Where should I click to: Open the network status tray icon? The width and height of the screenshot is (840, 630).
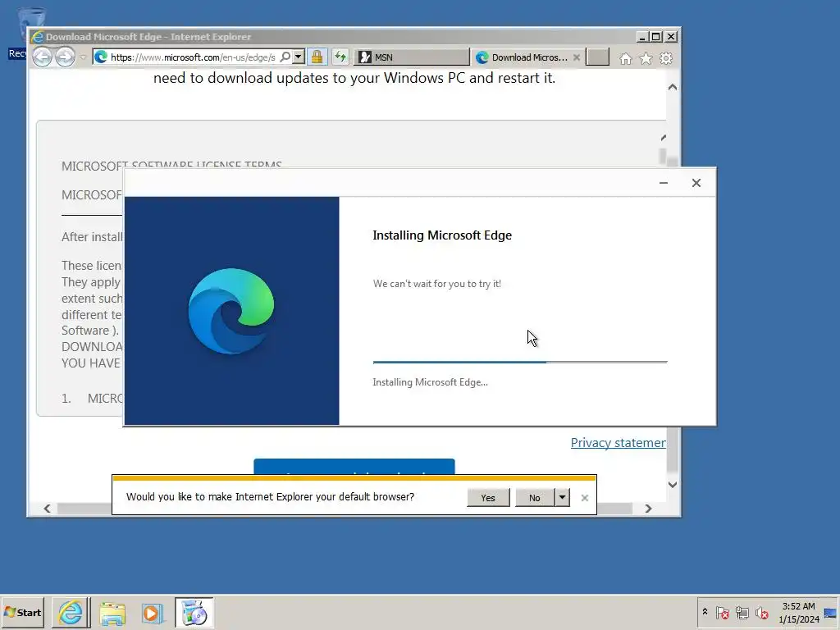point(742,612)
